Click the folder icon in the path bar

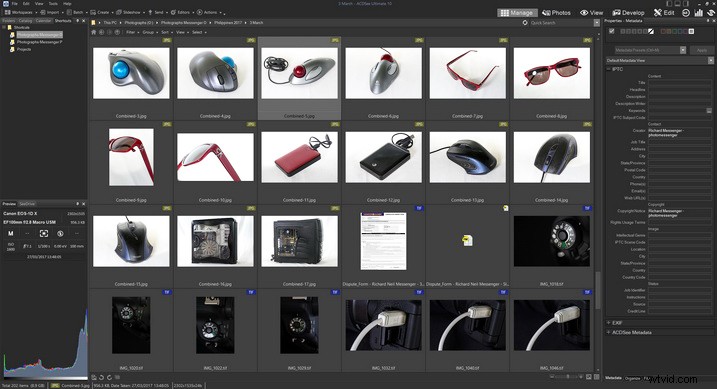(x=94, y=22)
